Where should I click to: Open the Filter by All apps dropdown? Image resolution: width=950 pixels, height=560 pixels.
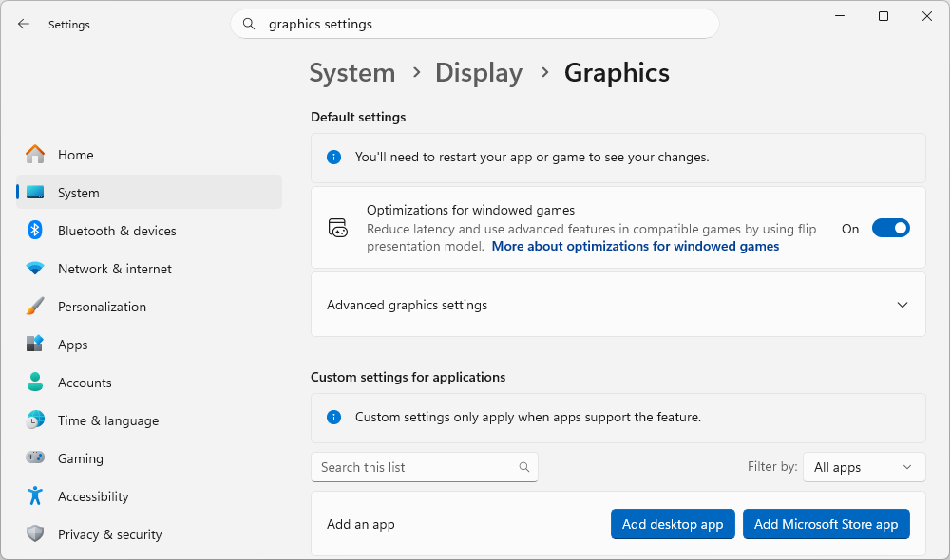(x=864, y=467)
